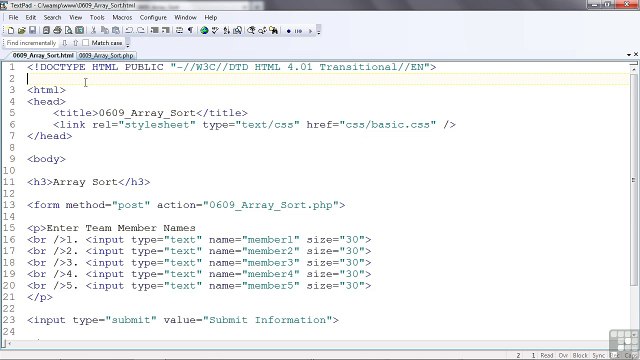Click the closing head tag line
Screen dimensions: 640x360
point(49,136)
